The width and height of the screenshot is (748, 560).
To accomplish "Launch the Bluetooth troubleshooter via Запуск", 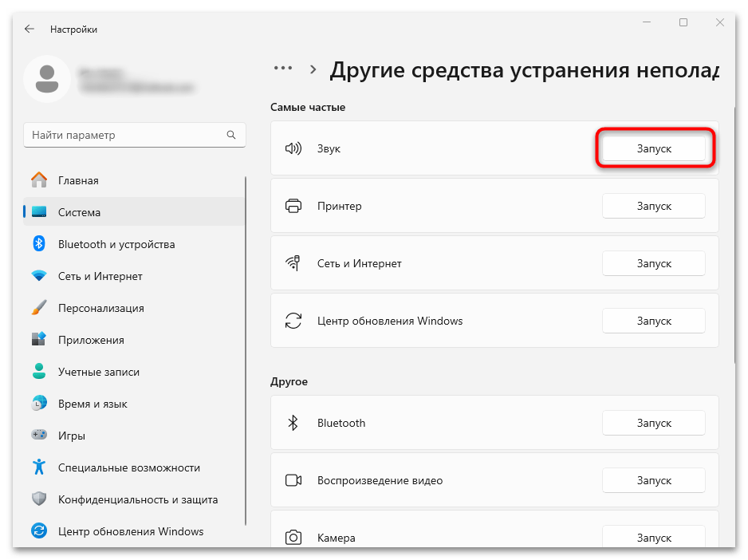I will pyautogui.click(x=654, y=423).
